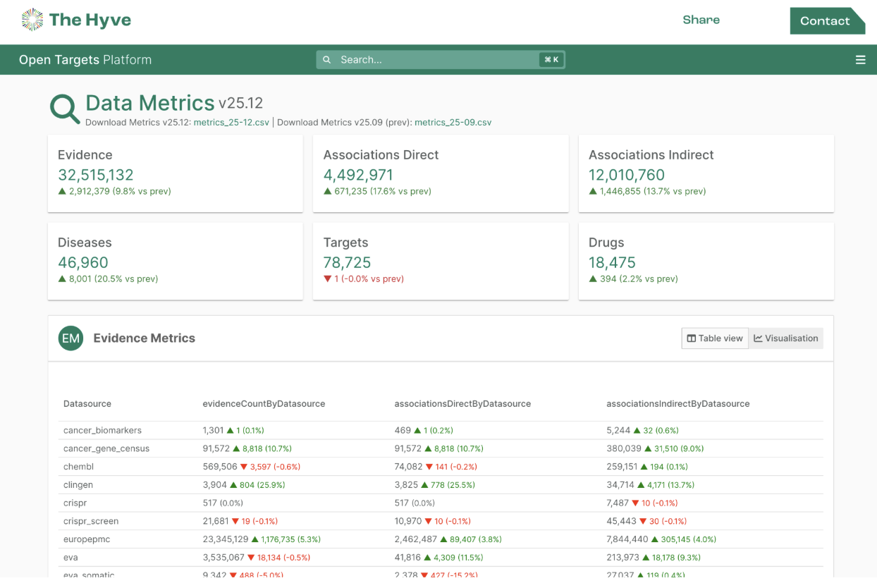Viewport: 877px width, 588px height.
Task: Download metrics_25-09.csv previous file
Action: (x=453, y=123)
